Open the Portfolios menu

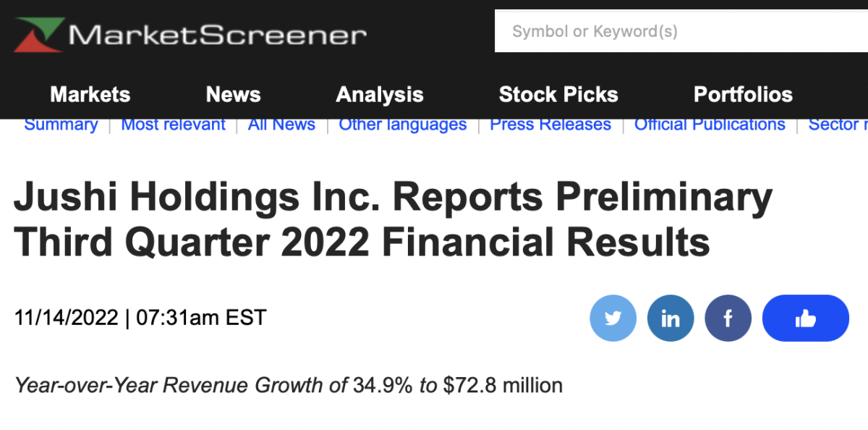[743, 94]
